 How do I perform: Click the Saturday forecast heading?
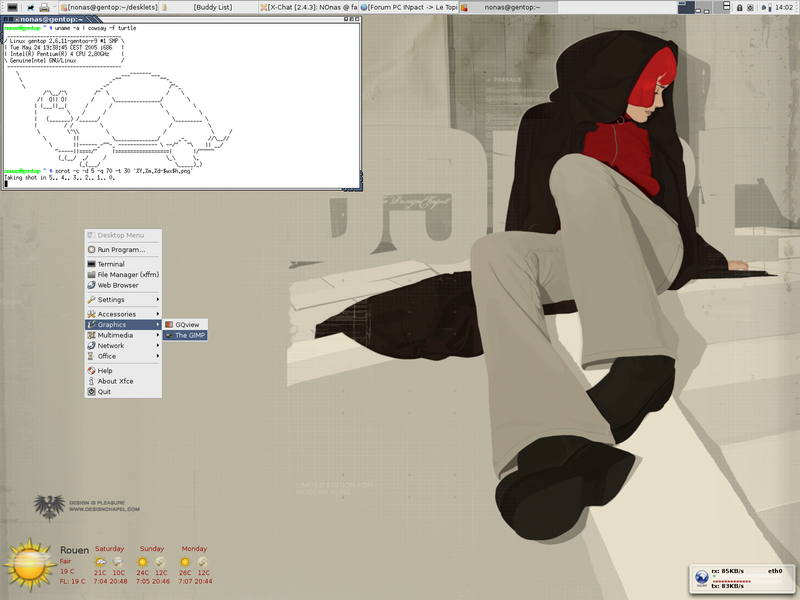(109, 548)
